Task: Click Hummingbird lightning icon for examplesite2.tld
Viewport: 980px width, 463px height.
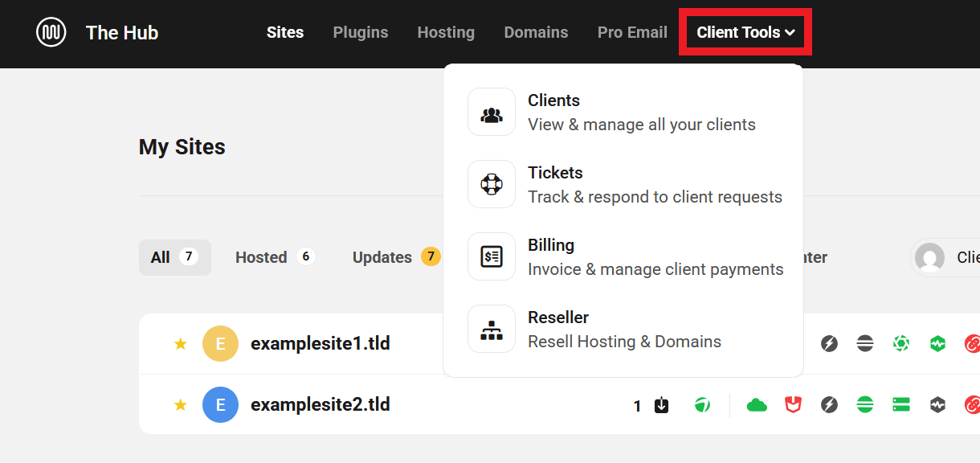Action: pyautogui.click(x=829, y=405)
